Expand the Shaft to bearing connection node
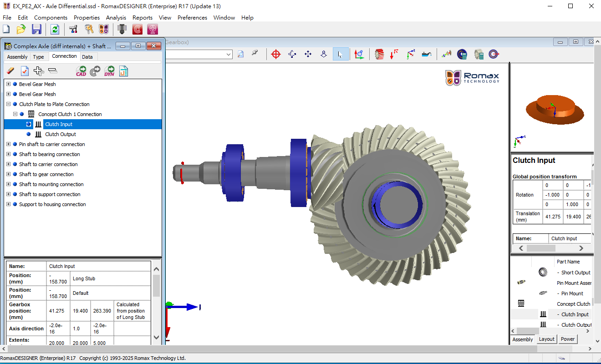 [8, 154]
